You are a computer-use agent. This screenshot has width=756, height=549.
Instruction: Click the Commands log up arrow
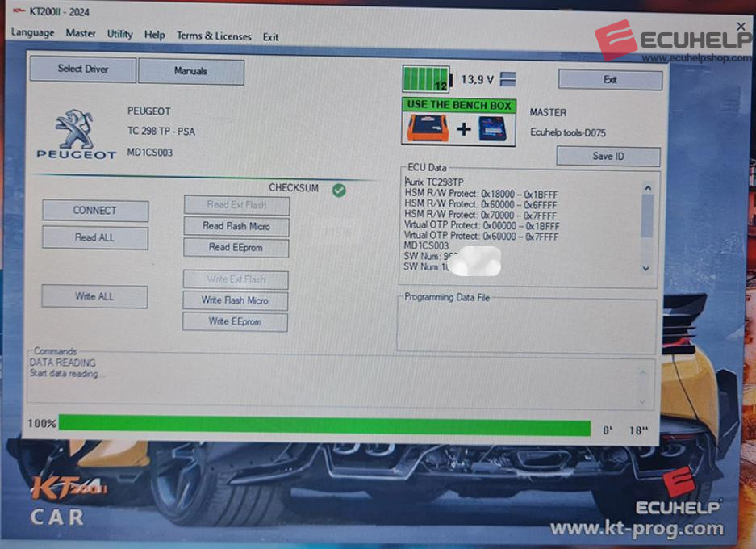click(x=643, y=372)
